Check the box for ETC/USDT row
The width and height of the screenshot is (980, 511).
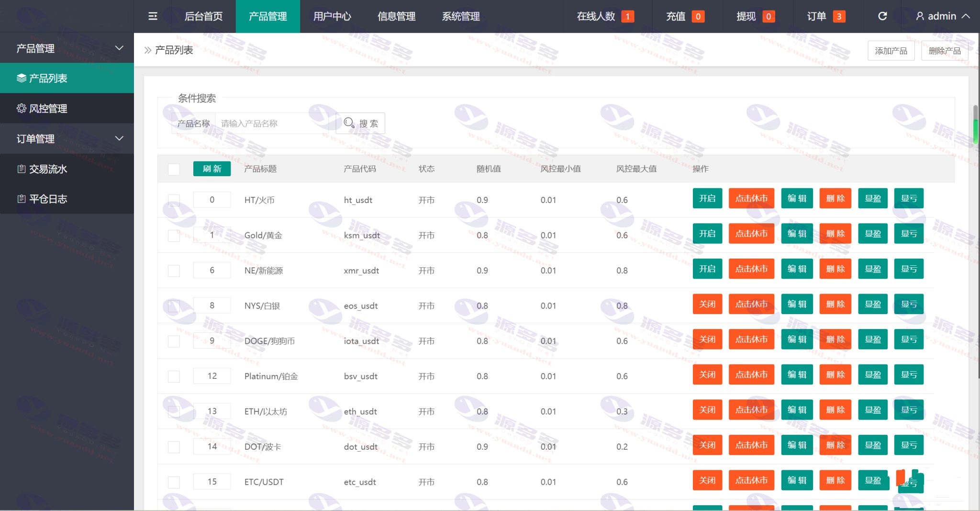click(x=174, y=482)
